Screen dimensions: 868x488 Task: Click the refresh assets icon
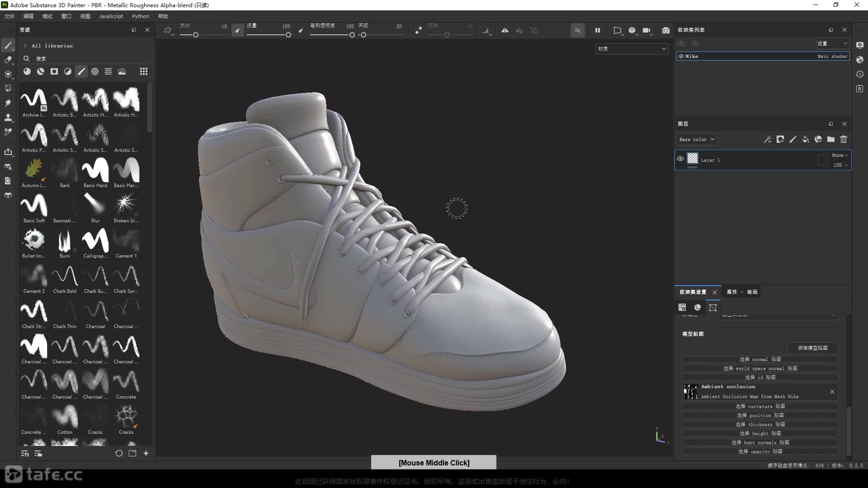[119, 453]
